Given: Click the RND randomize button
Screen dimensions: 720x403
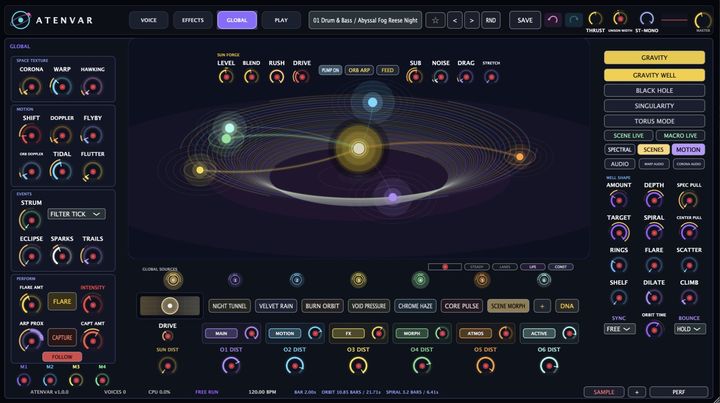Looking at the screenshot, I should (491, 20).
